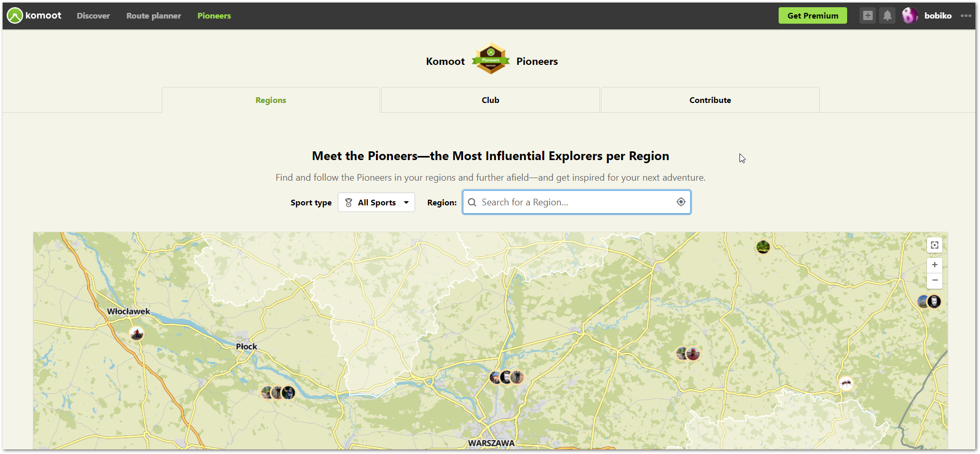Expand the All Sports dropdown
The image size is (980, 454).
[376, 202]
